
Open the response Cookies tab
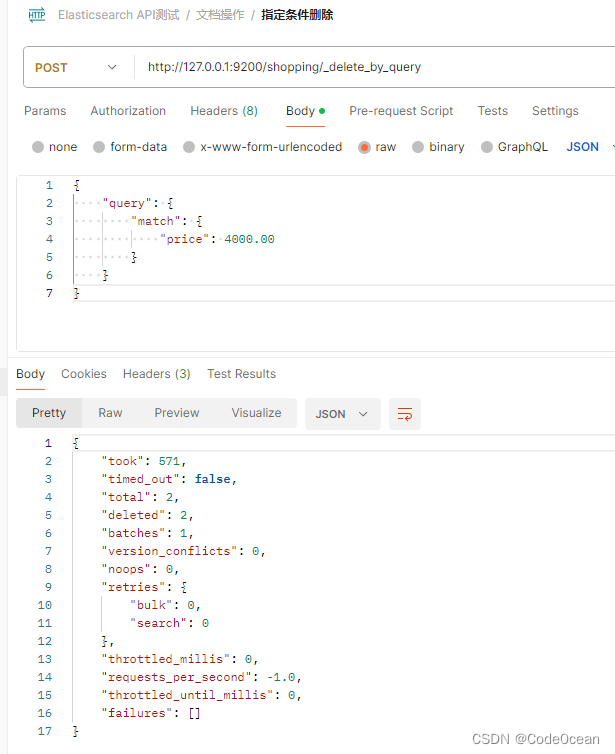click(84, 374)
